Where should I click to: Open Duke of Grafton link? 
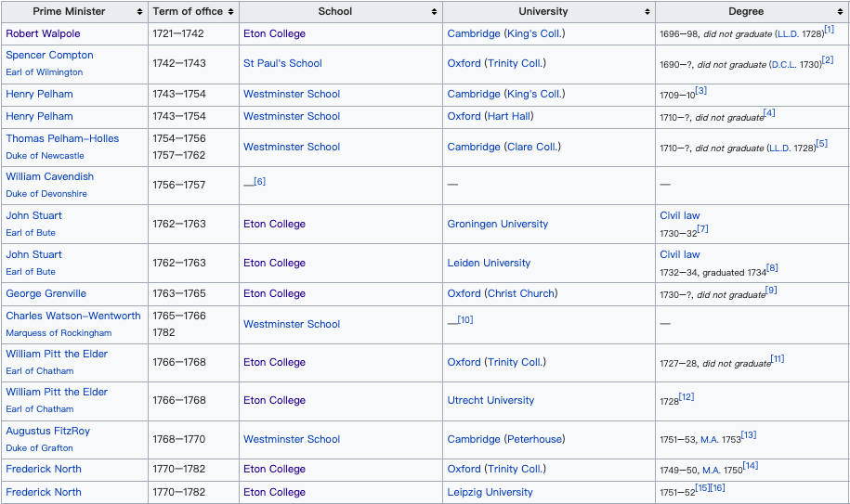click(40, 447)
